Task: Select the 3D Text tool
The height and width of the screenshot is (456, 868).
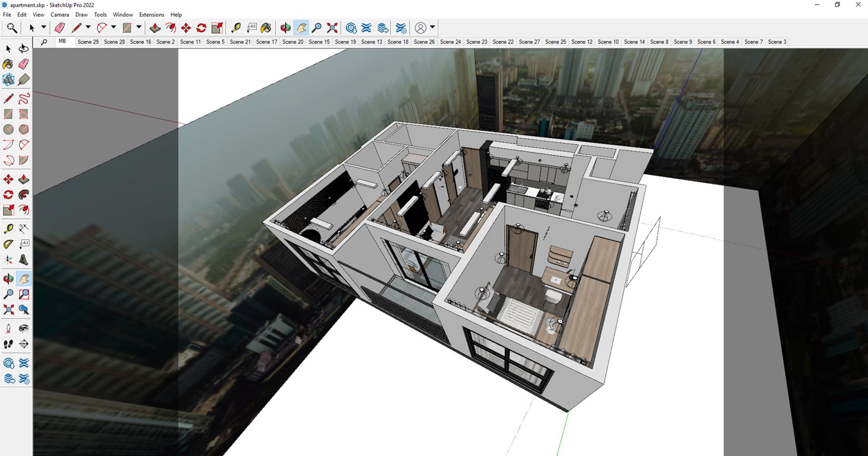Action: (24, 260)
